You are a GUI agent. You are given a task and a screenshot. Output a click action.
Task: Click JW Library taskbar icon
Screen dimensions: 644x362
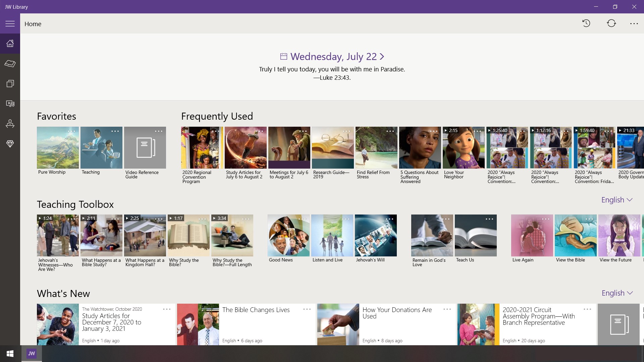click(x=32, y=354)
